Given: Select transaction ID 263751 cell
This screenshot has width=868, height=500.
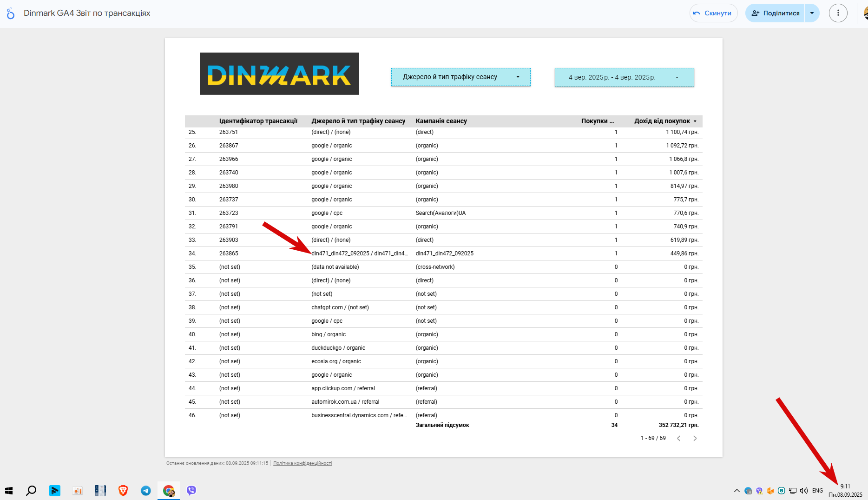Looking at the screenshot, I should (229, 132).
